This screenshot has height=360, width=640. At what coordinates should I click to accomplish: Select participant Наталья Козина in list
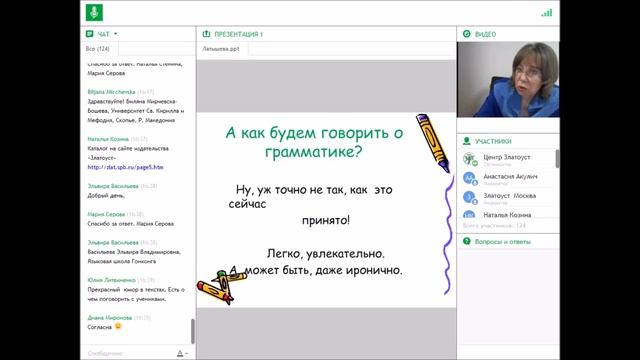pos(507,215)
